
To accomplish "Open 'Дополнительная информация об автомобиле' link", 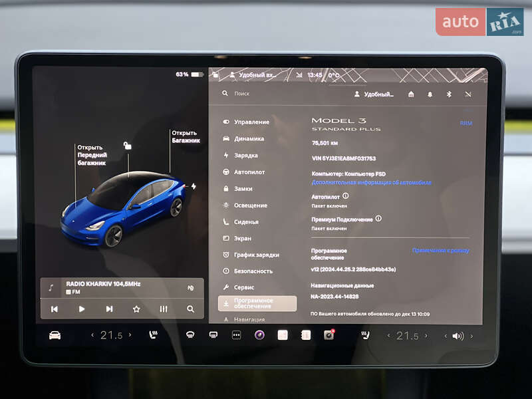I will tap(371, 182).
